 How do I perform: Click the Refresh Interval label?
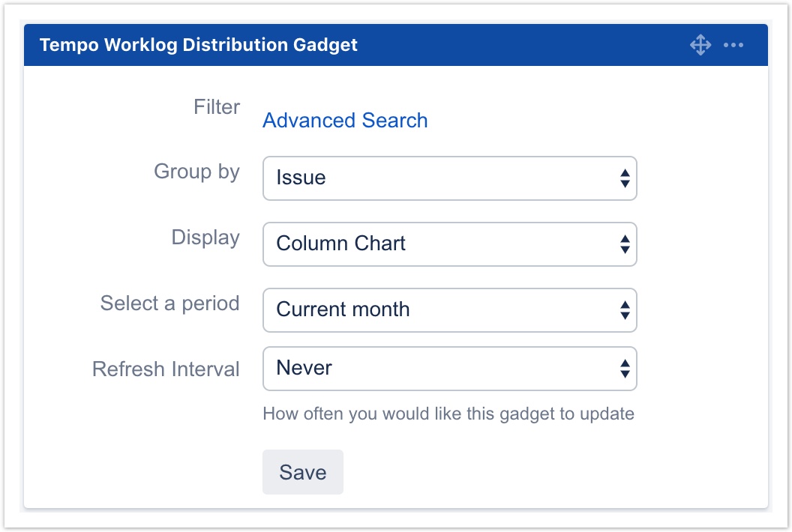click(x=166, y=369)
